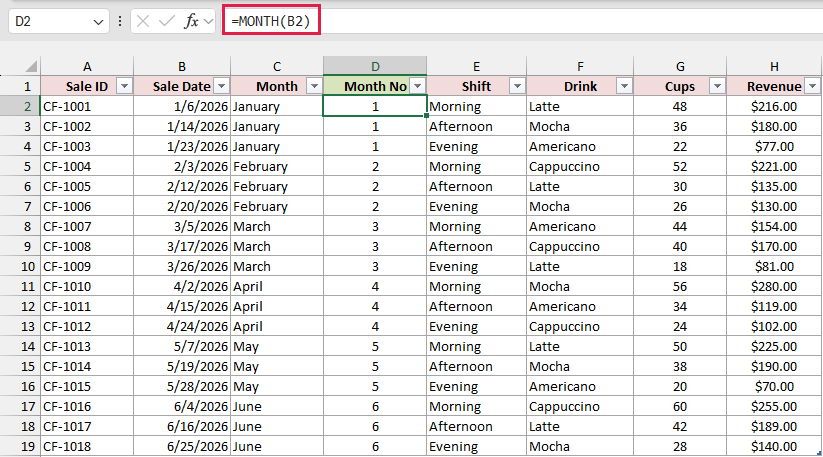
Task: Select column B header
Action: [182, 67]
